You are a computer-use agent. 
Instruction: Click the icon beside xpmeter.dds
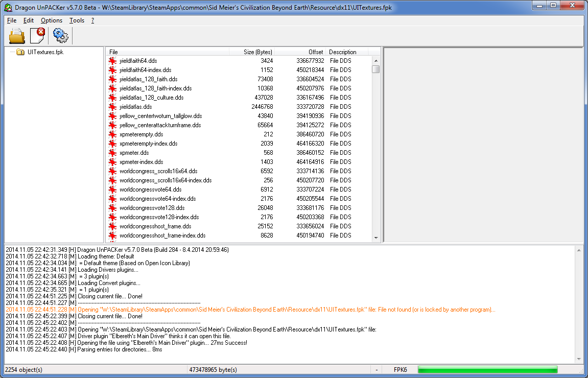point(112,153)
